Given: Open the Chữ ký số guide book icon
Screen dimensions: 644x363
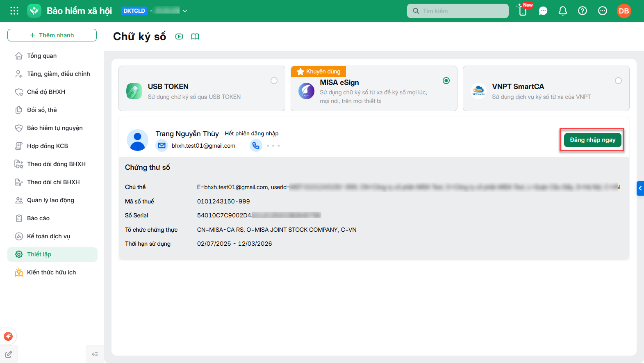Looking at the screenshot, I should point(195,37).
